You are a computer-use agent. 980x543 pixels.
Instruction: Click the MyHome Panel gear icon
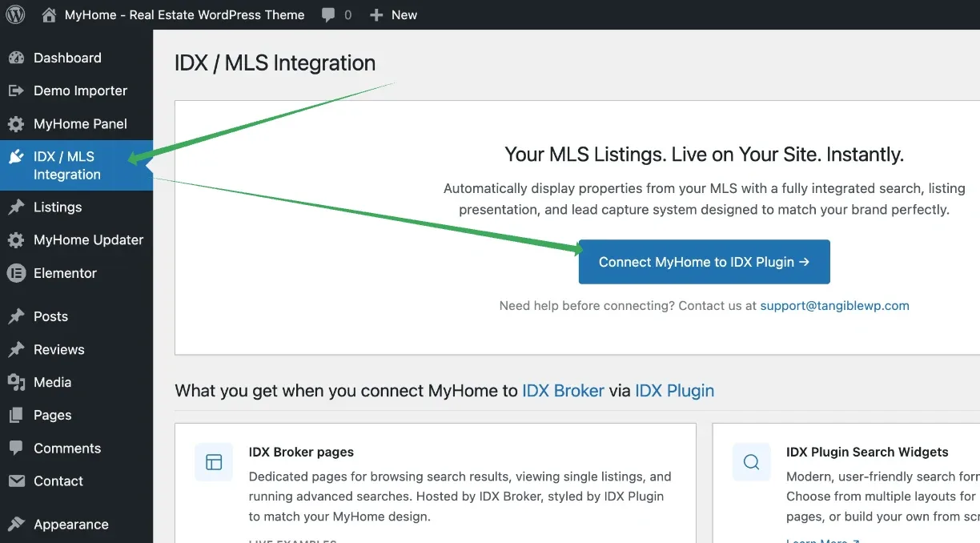point(16,124)
